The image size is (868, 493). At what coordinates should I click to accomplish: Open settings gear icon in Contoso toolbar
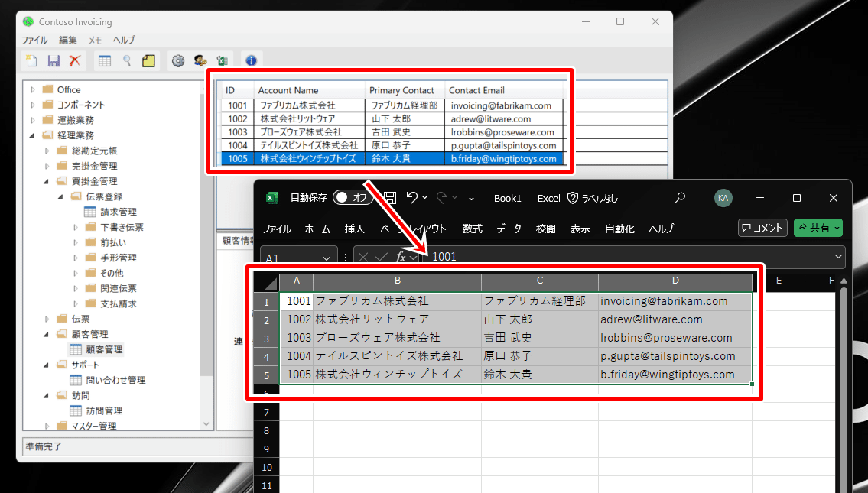tap(177, 61)
